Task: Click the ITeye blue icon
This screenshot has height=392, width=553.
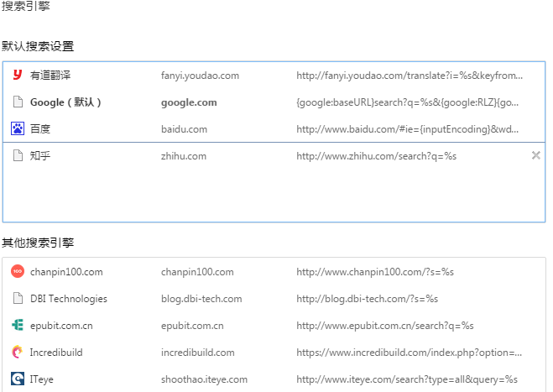Action: (x=18, y=379)
